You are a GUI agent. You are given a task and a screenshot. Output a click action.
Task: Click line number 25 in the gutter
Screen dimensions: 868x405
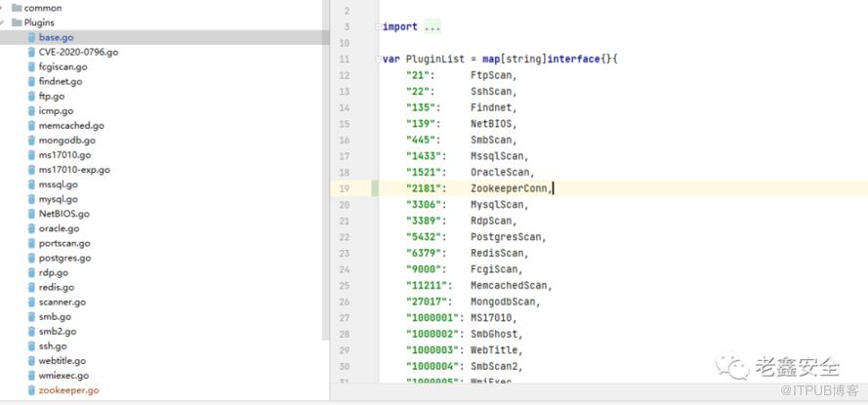[345, 269]
